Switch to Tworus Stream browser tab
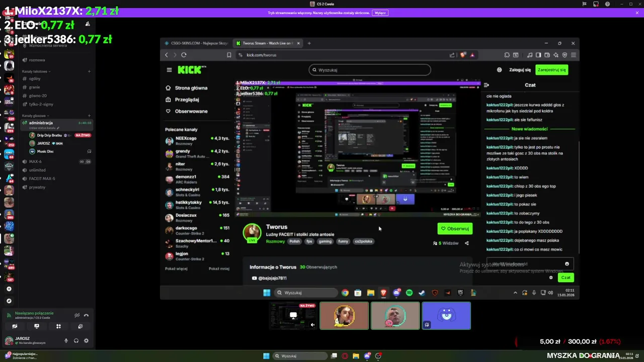644x362 pixels. point(268,43)
